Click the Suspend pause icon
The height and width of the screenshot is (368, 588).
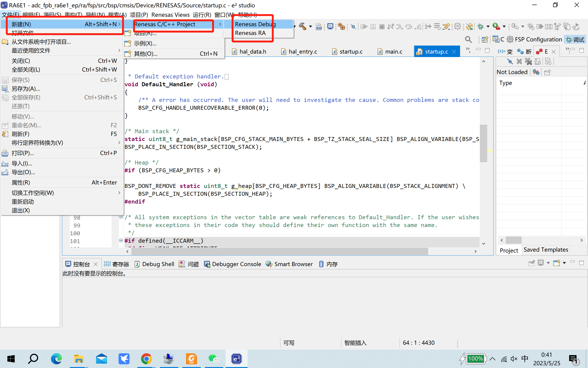pyautogui.click(x=373, y=26)
